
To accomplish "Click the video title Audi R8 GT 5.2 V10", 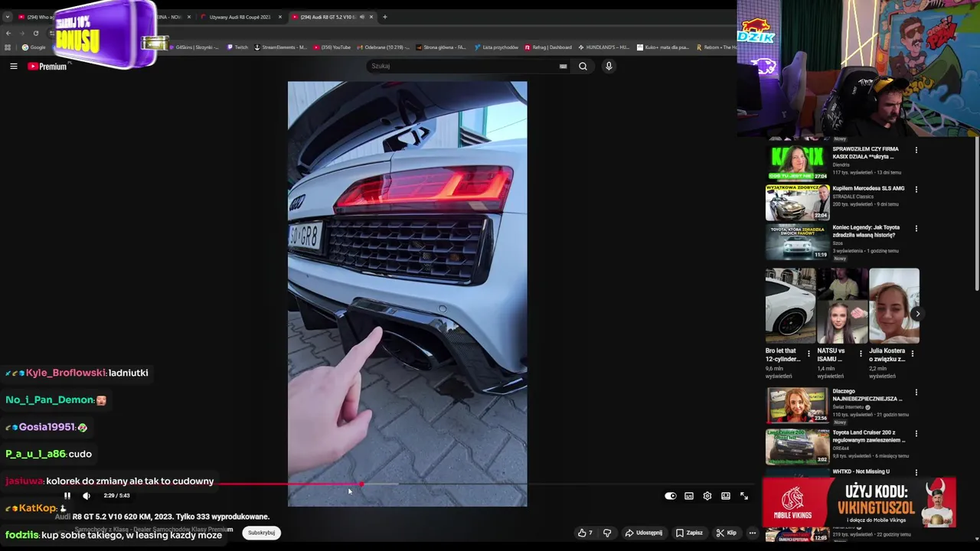I will click(x=162, y=517).
